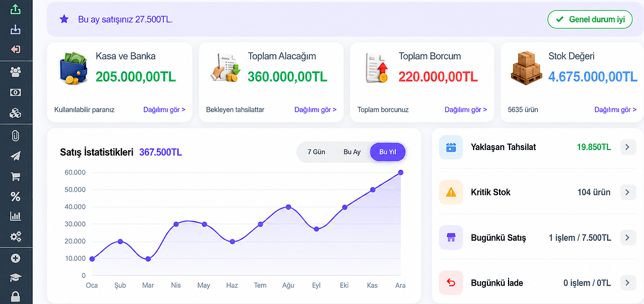Open the paper plane icon in sidebar
This screenshot has width=644, height=304.
[15, 156]
